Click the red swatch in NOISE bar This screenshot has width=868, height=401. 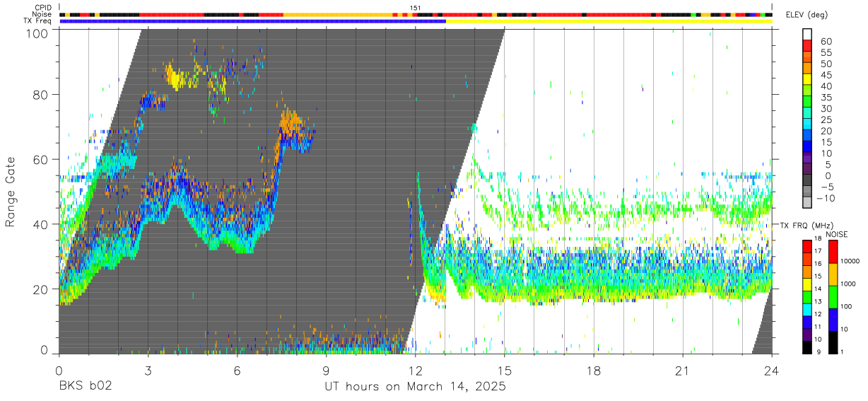point(834,252)
